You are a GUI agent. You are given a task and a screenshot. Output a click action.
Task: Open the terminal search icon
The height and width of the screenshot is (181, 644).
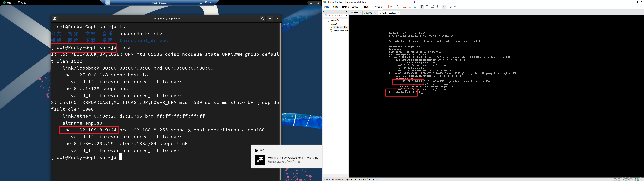click(x=262, y=18)
